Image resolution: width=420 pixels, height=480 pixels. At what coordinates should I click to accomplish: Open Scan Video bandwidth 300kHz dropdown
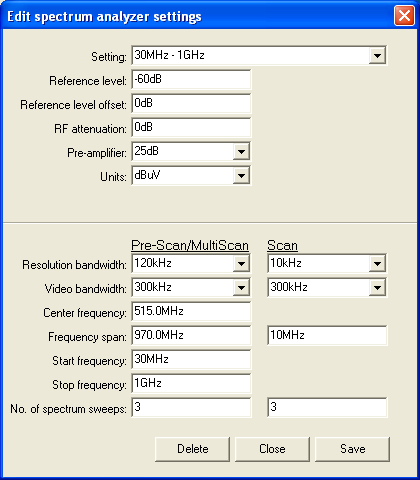(377, 288)
